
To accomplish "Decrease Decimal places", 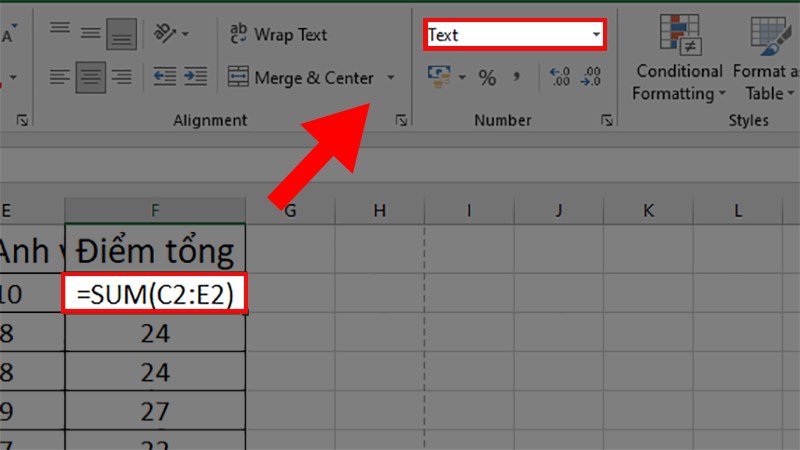I will (591, 77).
